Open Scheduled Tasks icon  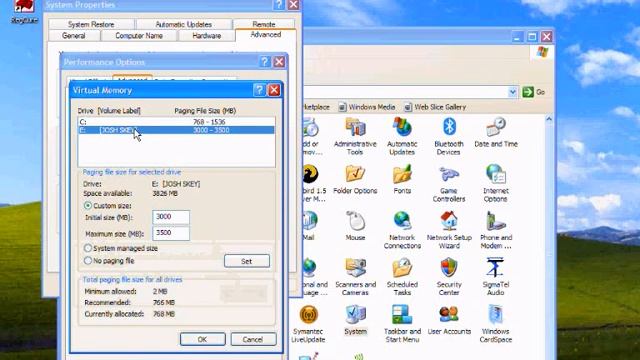click(402, 268)
